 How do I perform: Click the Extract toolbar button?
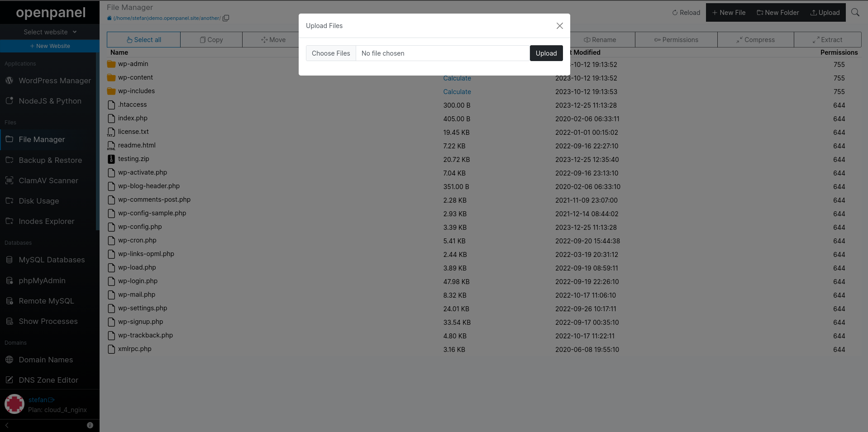(x=827, y=40)
